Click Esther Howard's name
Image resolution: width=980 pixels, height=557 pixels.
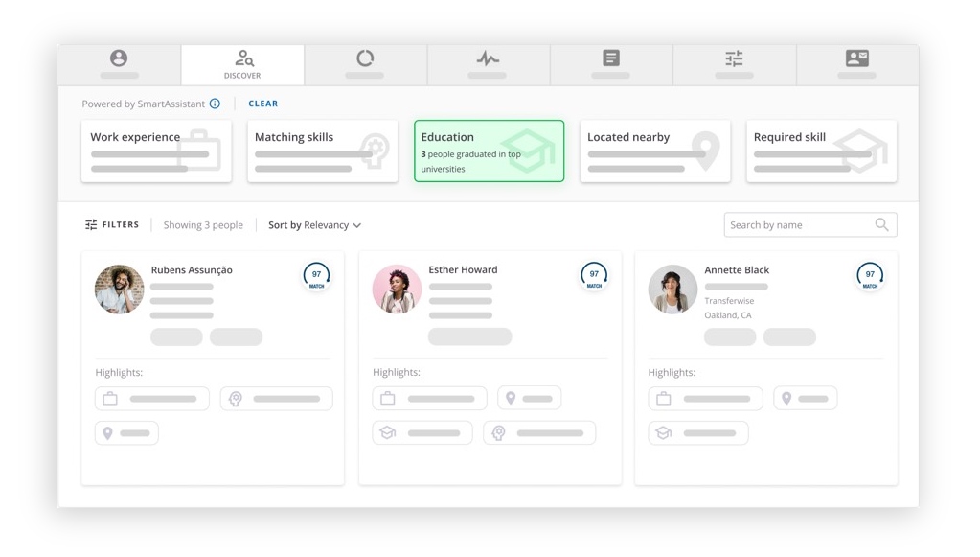[463, 270]
